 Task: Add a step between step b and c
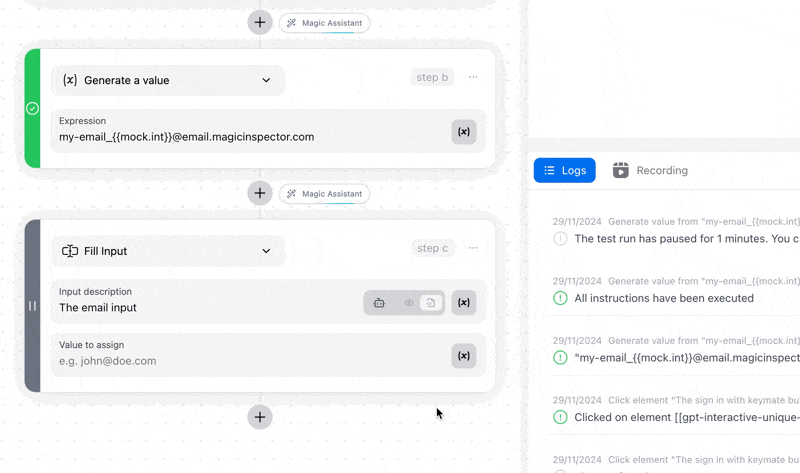coord(260,193)
